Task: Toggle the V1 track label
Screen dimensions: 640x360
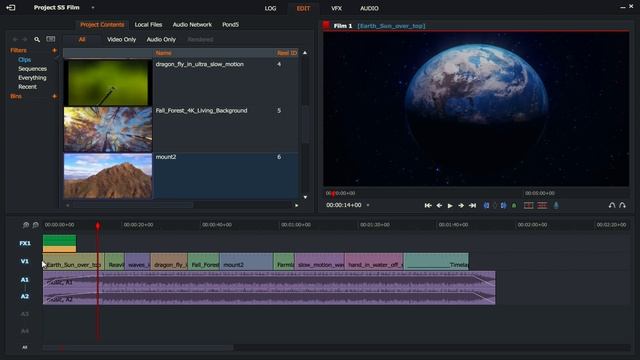Action: coord(25,261)
